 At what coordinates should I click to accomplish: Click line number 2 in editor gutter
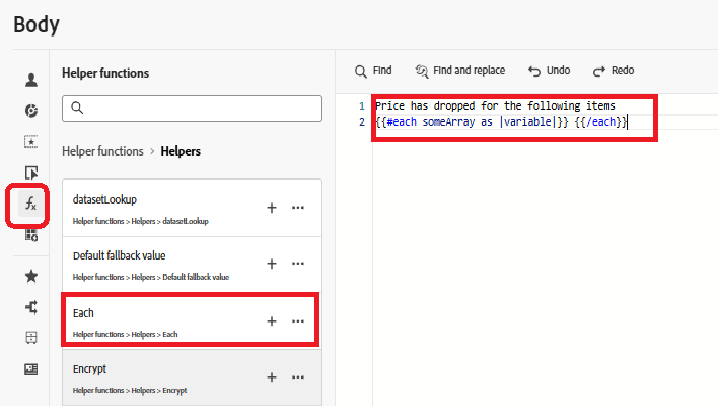pos(362,122)
